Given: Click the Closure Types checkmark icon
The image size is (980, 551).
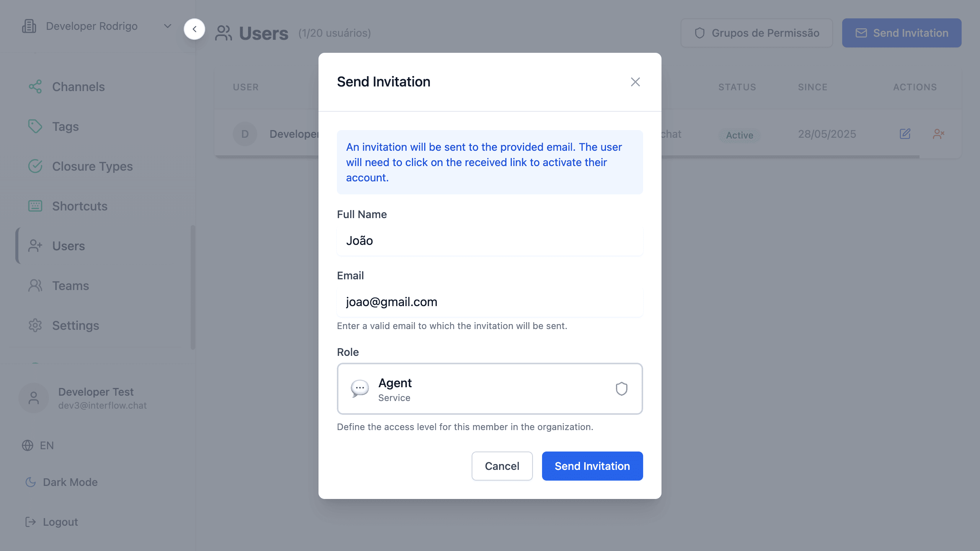Looking at the screenshot, I should tap(35, 166).
